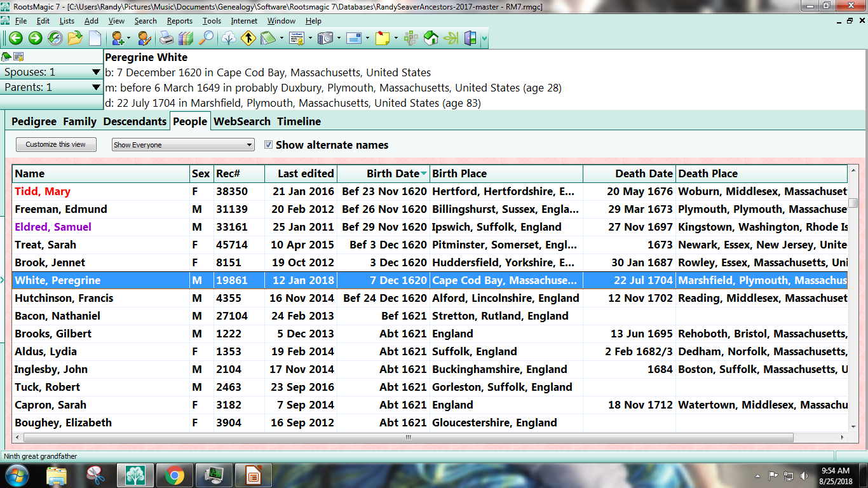
Task: Toggle Show alternate names checkbox
Action: point(268,145)
